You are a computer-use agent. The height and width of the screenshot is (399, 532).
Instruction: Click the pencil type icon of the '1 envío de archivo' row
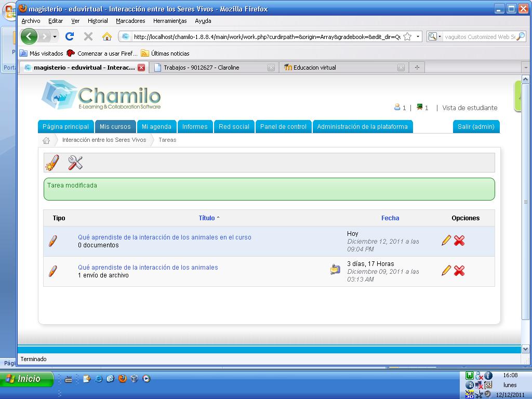[x=53, y=271]
